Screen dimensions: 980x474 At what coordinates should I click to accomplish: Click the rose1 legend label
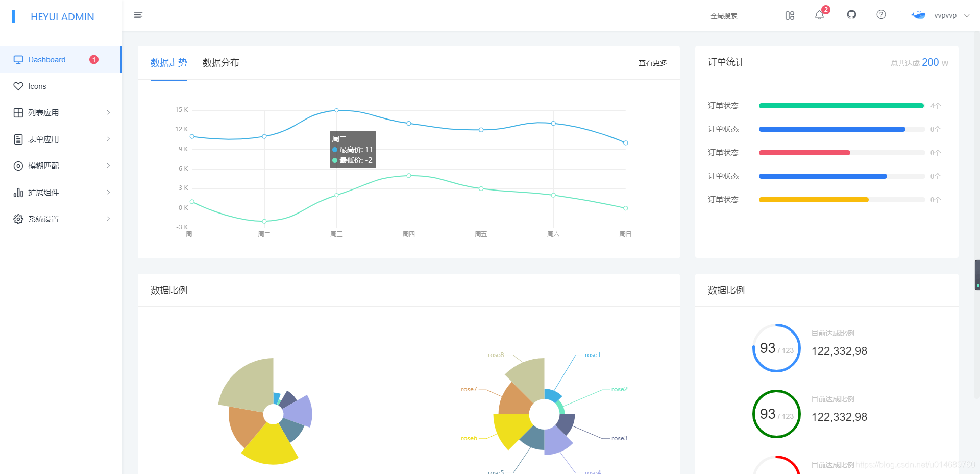click(593, 355)
